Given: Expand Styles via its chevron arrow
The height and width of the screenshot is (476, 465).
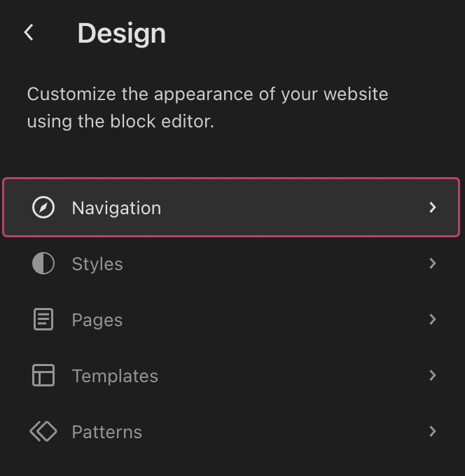Looking at the screenshot, I should click(433, 263).
